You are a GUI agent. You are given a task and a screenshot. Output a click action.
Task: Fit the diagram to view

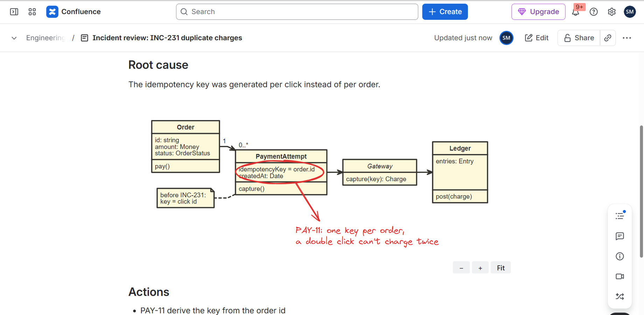pos(501,268)
